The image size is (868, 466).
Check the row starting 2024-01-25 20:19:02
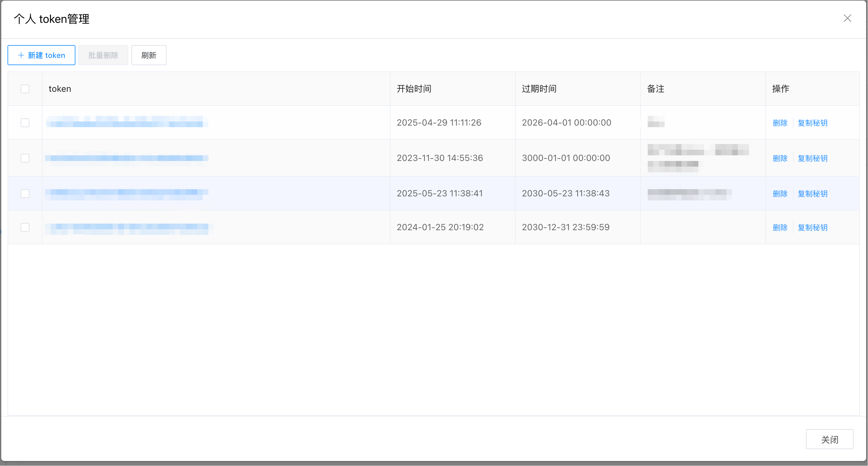point(25,227)
